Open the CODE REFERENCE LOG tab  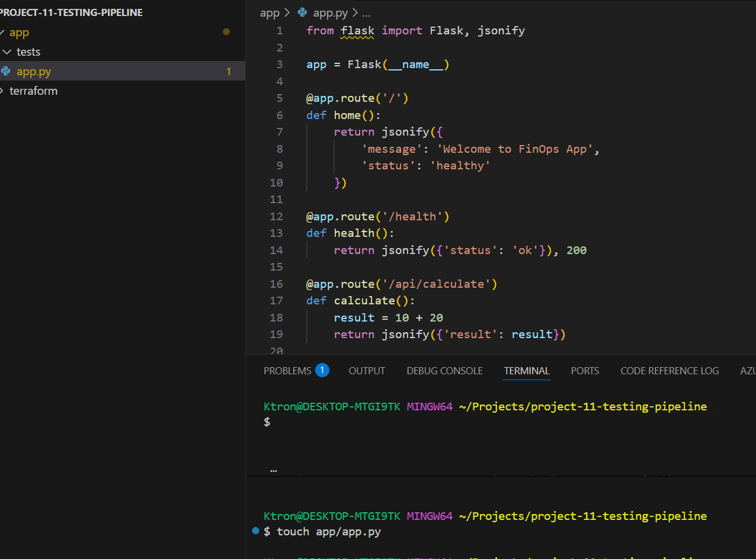[x=669, y=371]
